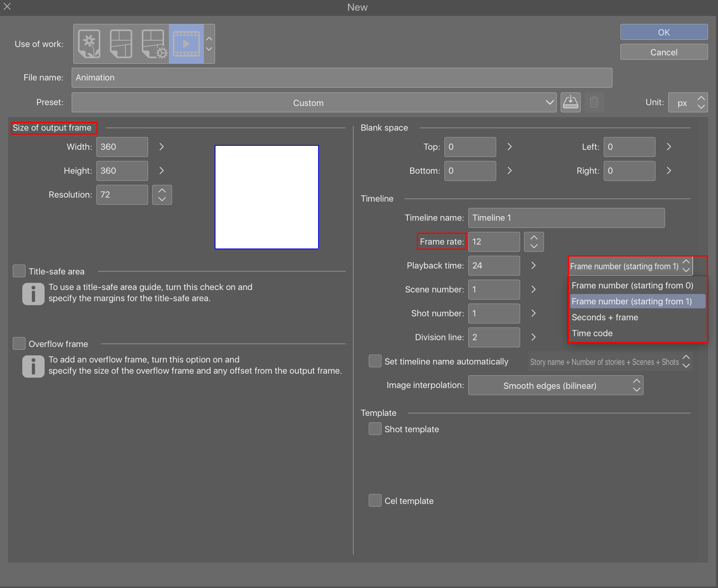Click the OK button
Viewport: 718px width, 588px height.
663,32
